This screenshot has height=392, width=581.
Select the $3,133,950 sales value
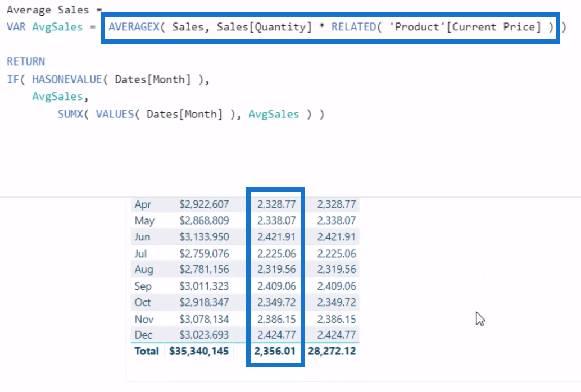coord(204,237)
